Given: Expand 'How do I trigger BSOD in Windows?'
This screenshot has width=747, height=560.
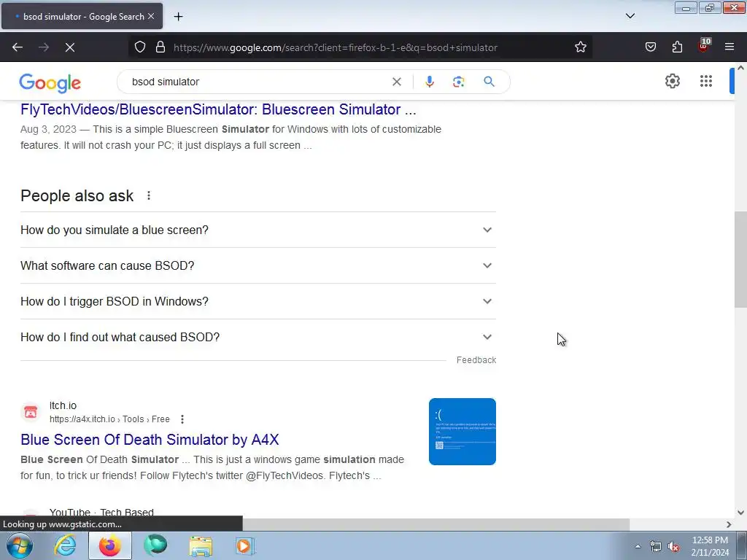Looking at the screenshot, I should (x=258, y=301).
